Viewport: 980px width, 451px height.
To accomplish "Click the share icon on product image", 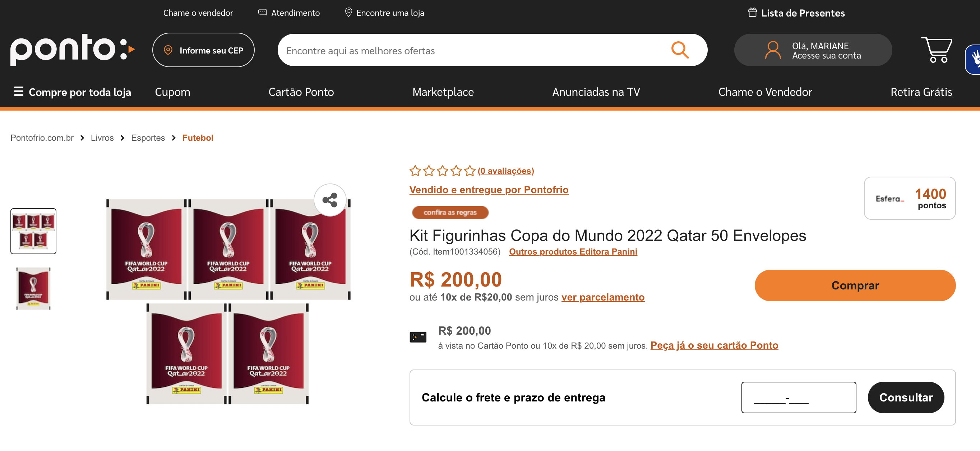I will (330, 200).
